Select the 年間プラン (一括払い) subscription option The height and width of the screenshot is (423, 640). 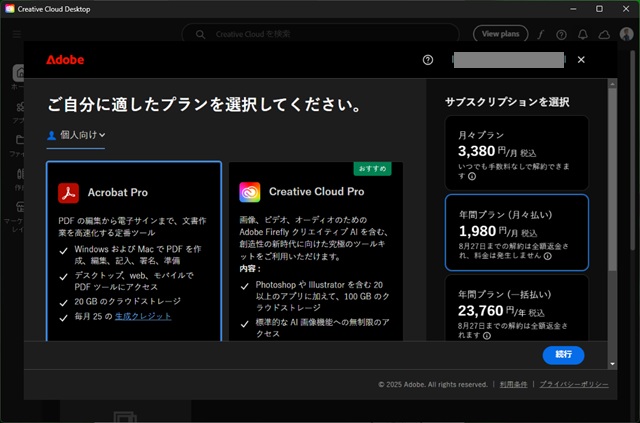pyautogui.click(x=517, y=308)
